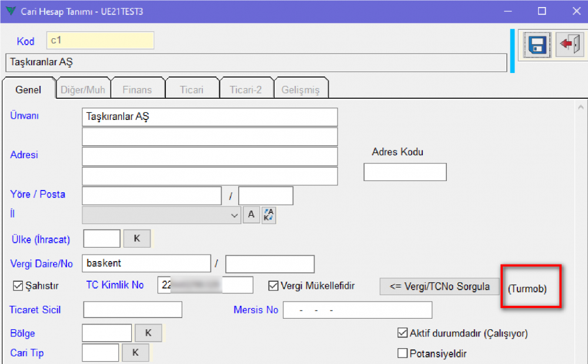Click the save floppy disk icon

[536, 45]
